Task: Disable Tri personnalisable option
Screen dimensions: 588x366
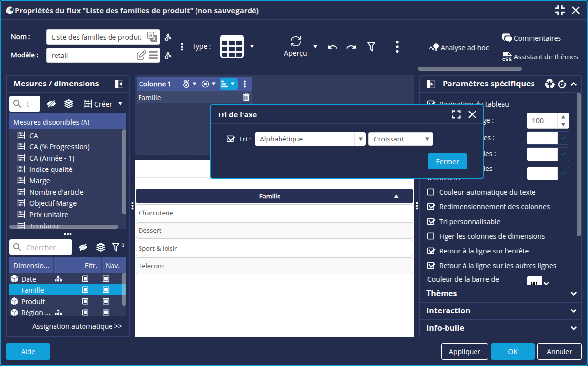Action: (431, 222)
